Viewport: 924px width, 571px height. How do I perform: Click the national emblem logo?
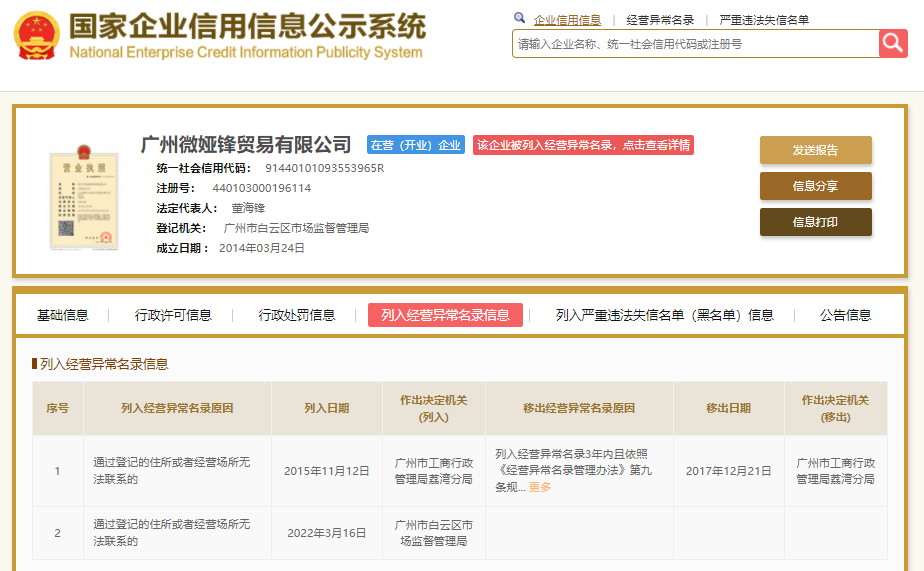(37, 36)
